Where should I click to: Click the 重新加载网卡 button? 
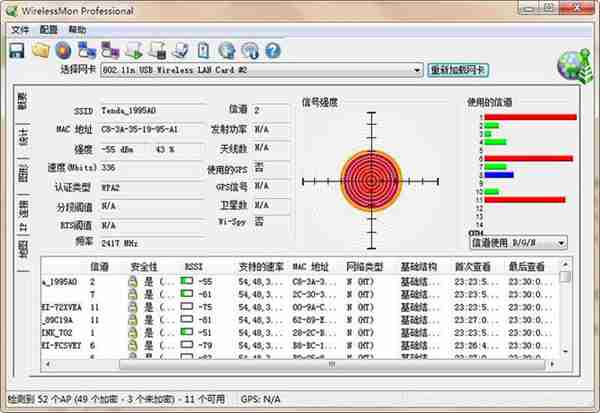click(x=458, y=70)
